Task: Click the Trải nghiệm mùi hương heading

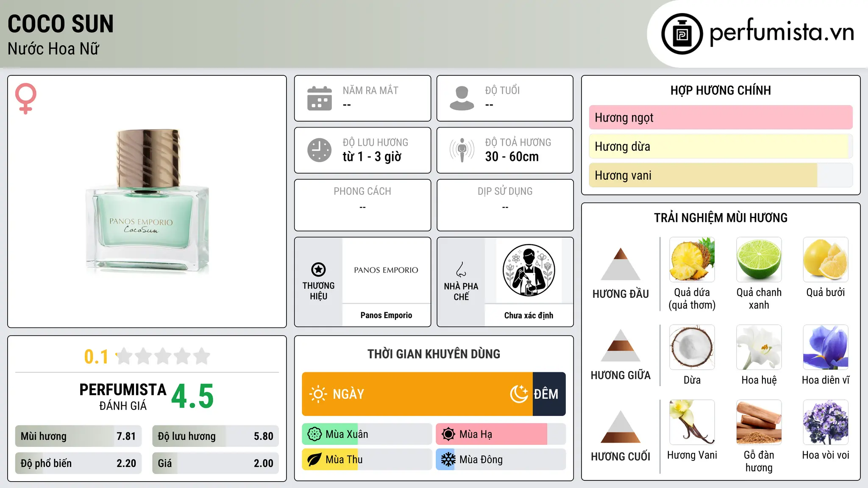Action: 721,218
